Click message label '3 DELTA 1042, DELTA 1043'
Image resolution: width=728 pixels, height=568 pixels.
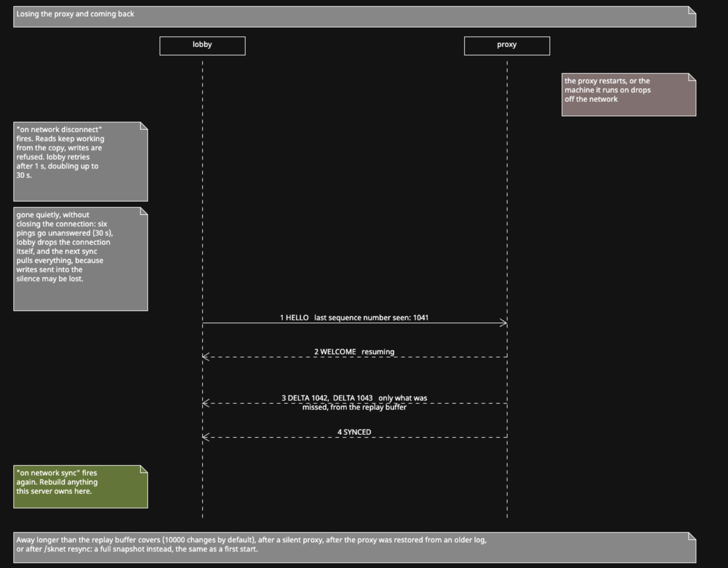[354, 402]
